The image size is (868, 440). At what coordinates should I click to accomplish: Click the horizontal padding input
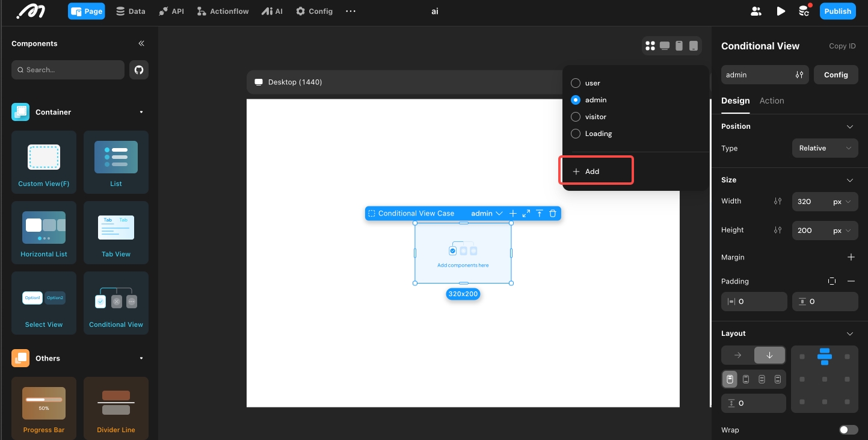754,302
